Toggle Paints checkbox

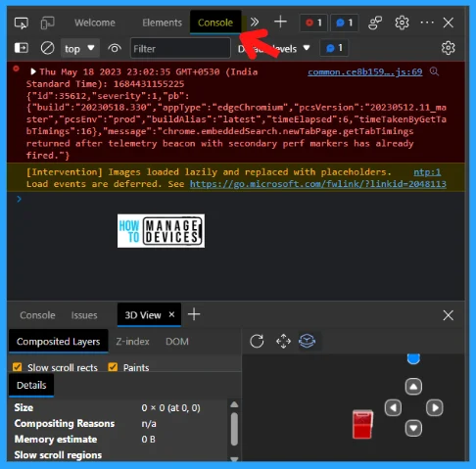[113, 367]
